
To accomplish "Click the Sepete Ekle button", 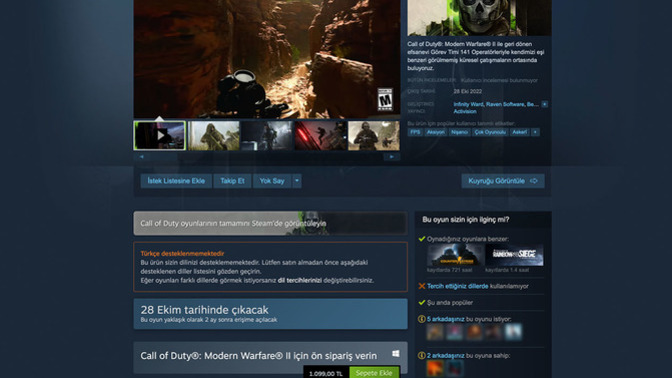I will click(x=374, y=373).
